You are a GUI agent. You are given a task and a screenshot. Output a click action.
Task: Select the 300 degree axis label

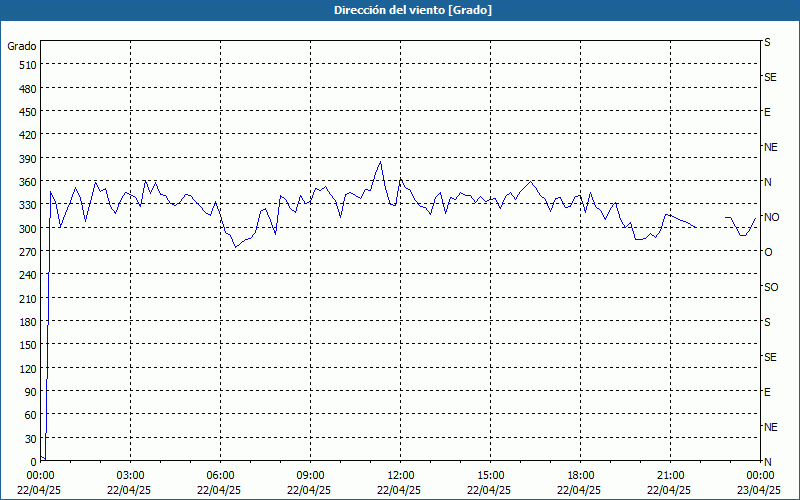[29, 229]
